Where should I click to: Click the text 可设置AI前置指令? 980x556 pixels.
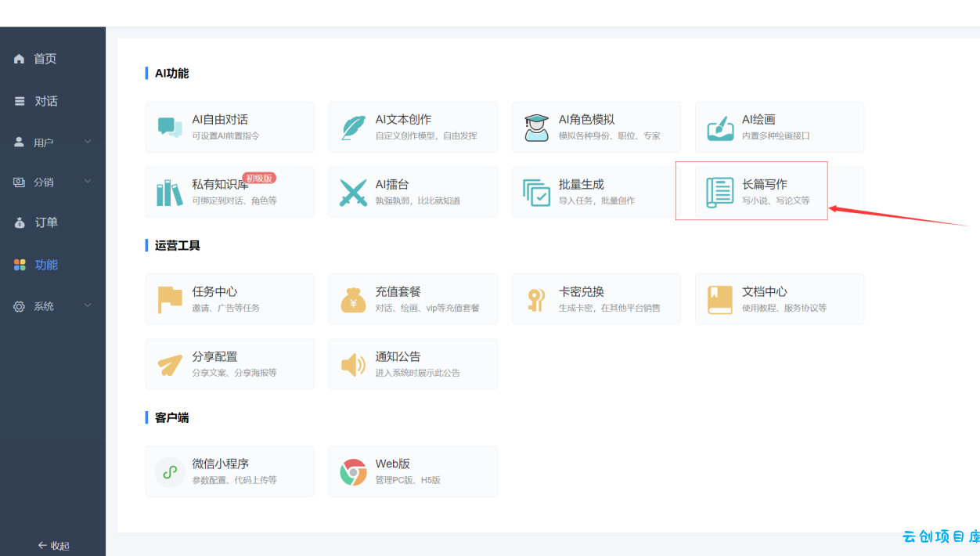225,135
